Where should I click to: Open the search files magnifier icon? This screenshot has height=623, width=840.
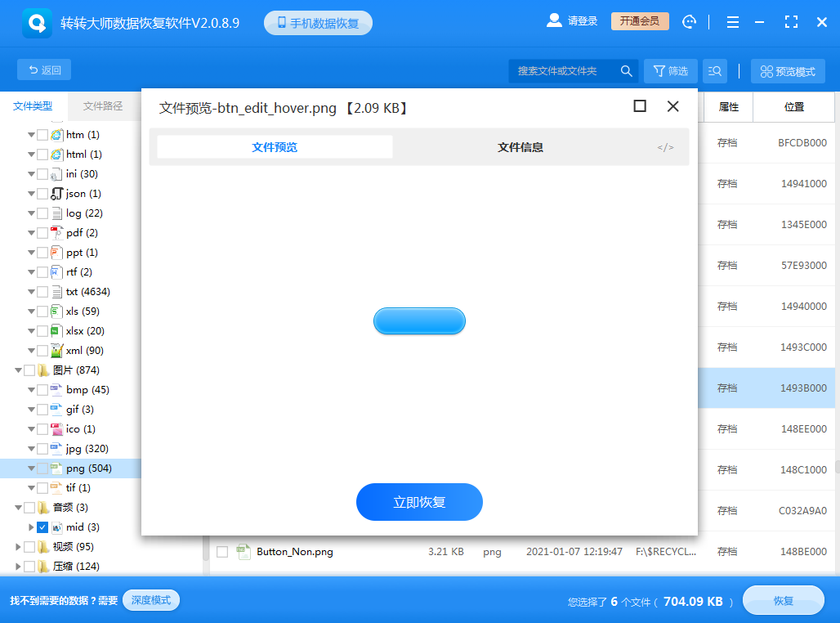(626, 72)
